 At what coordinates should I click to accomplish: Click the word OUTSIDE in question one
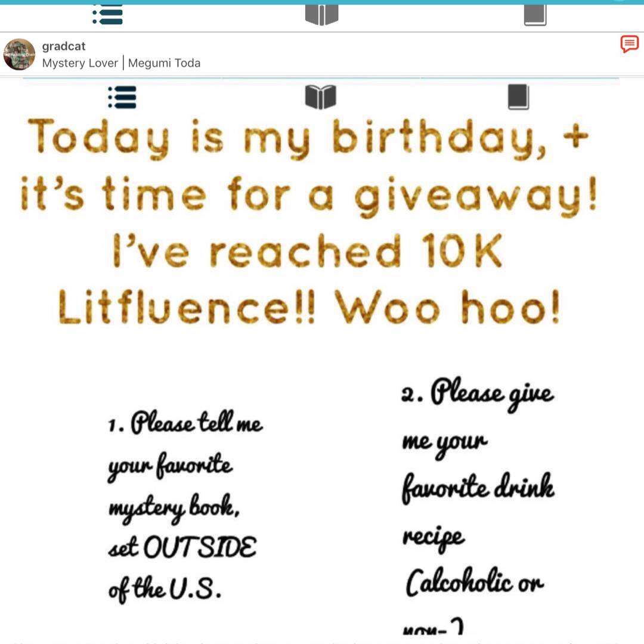coord(200,547)
